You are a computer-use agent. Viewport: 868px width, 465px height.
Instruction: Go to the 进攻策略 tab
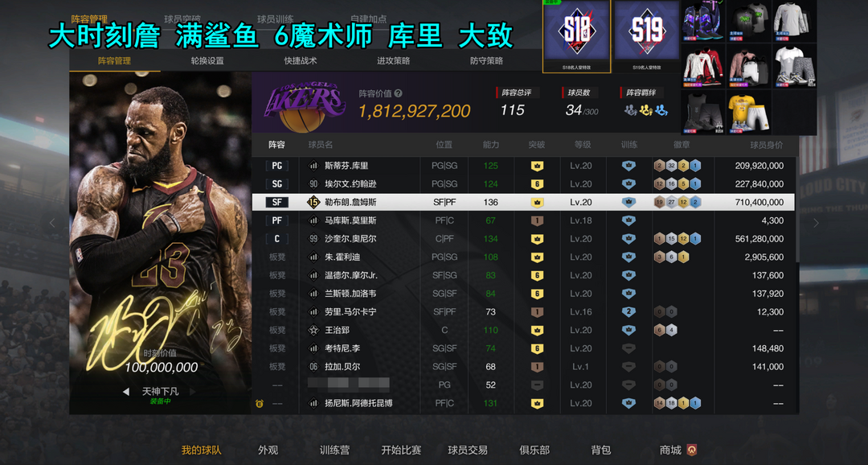[x=394, y=61]
